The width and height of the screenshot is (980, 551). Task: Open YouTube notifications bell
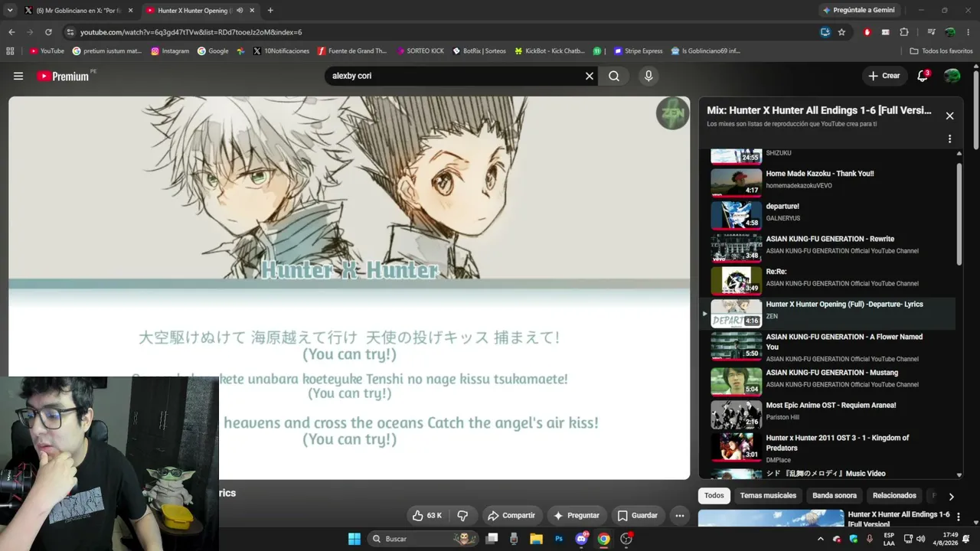(x=923, y=76)
